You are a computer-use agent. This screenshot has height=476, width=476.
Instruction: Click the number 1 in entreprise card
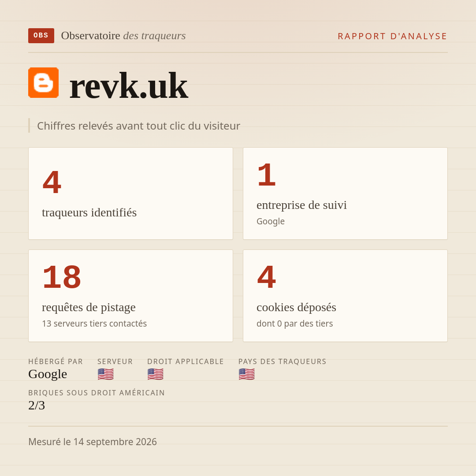(267, 175)
